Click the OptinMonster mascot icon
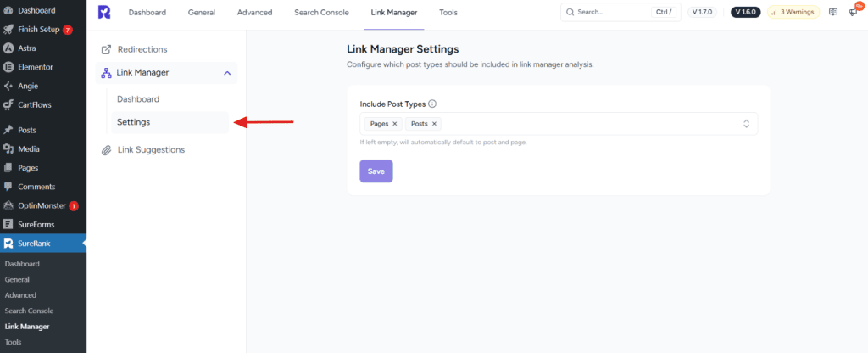This screenshot has height=353, width=868. pos(8,205)
